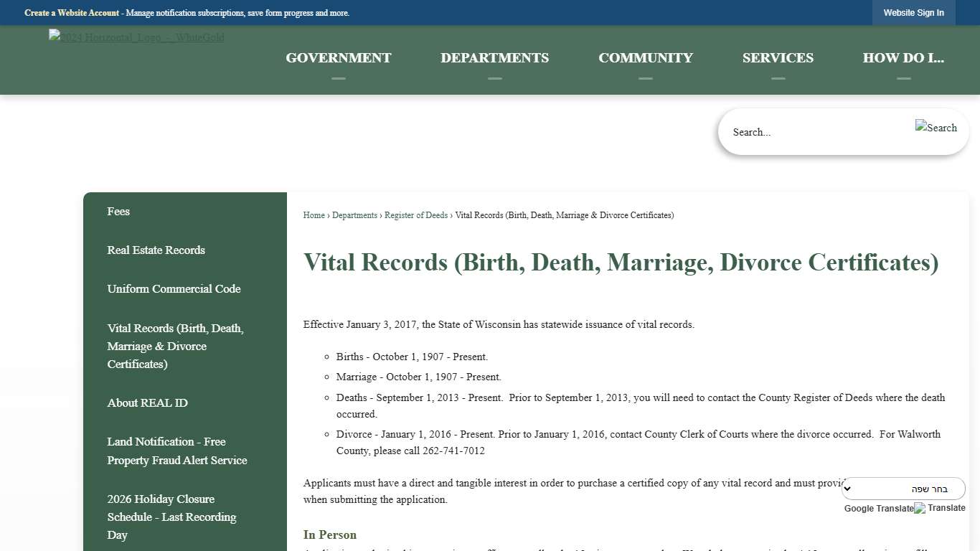This screenshot has height=551, width=980.
Task: Open the COMMUNITY menu
Action: [645, 57]
